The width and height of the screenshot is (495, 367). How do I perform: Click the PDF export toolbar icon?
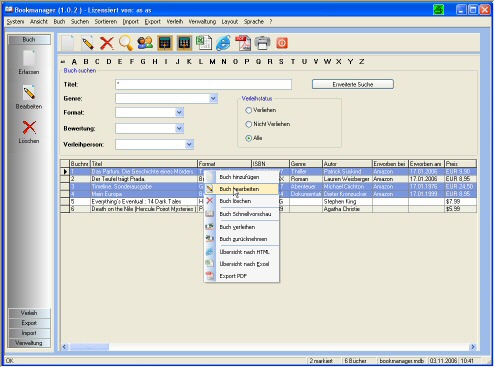click(243, 43)
